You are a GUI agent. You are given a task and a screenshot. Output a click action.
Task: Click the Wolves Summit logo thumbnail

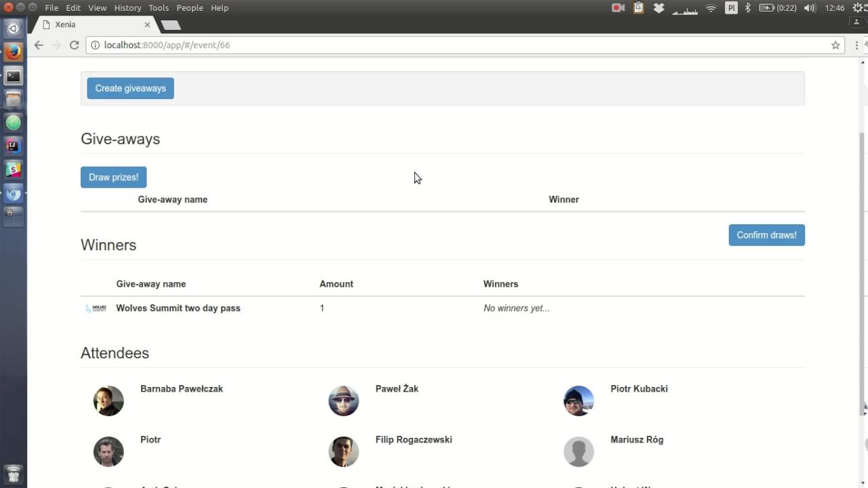point(96,308)
